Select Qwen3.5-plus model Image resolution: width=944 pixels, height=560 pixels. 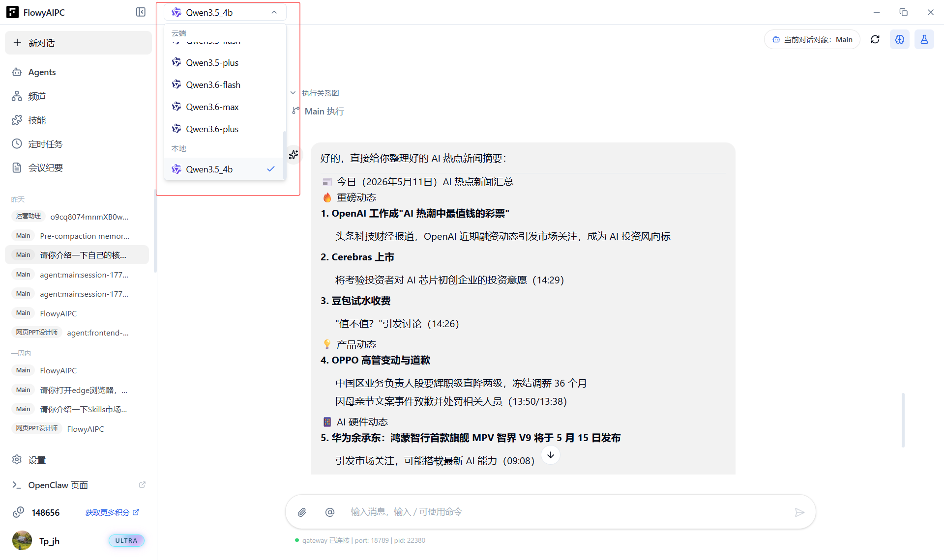pos(224,63)
